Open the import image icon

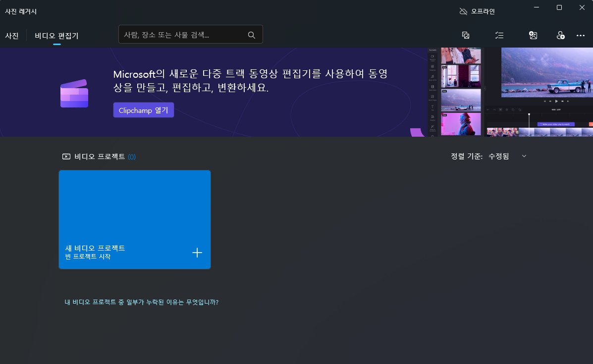[533, 35]
